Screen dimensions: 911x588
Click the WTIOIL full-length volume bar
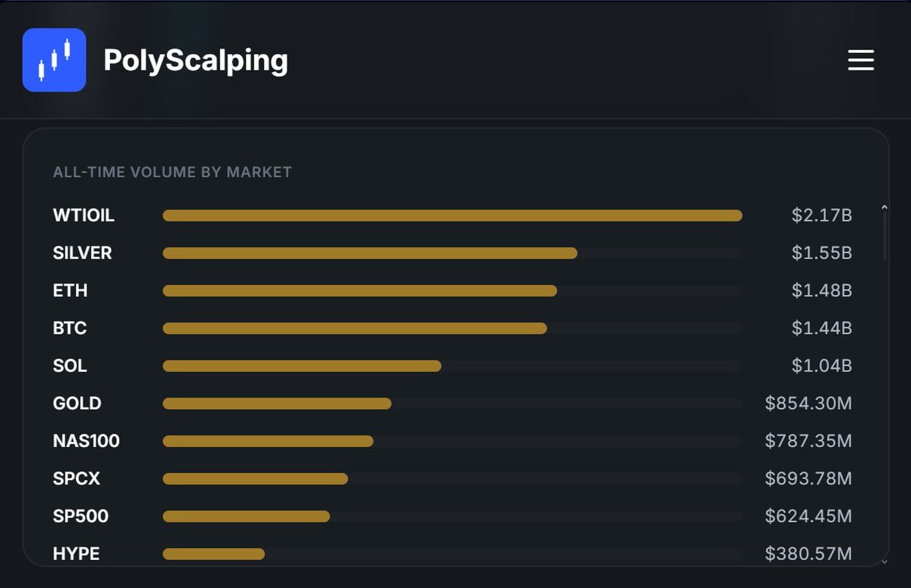[452, 215]
